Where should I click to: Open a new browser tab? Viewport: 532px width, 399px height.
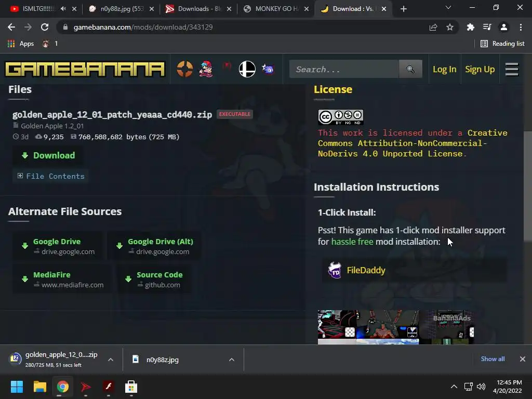coord(403,9)
